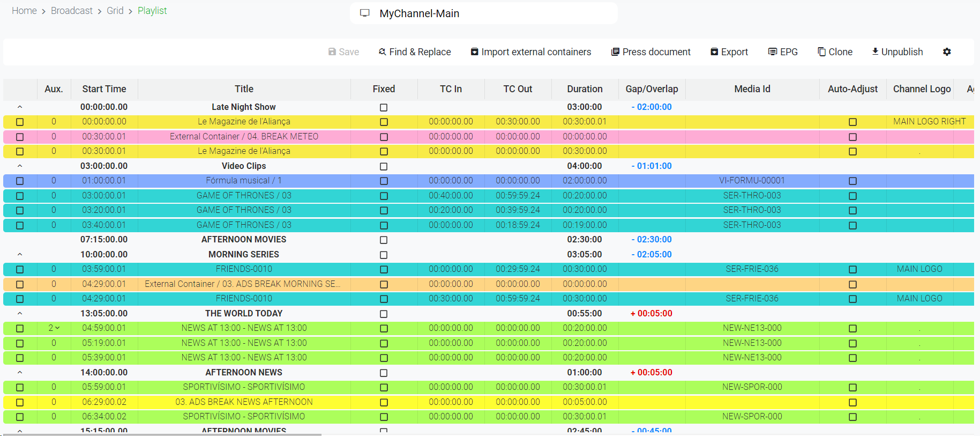Screen dimensions: 980x436
Task: Click the Find & Replace icon
Action: pyautogui.click(x=382, y=52)
